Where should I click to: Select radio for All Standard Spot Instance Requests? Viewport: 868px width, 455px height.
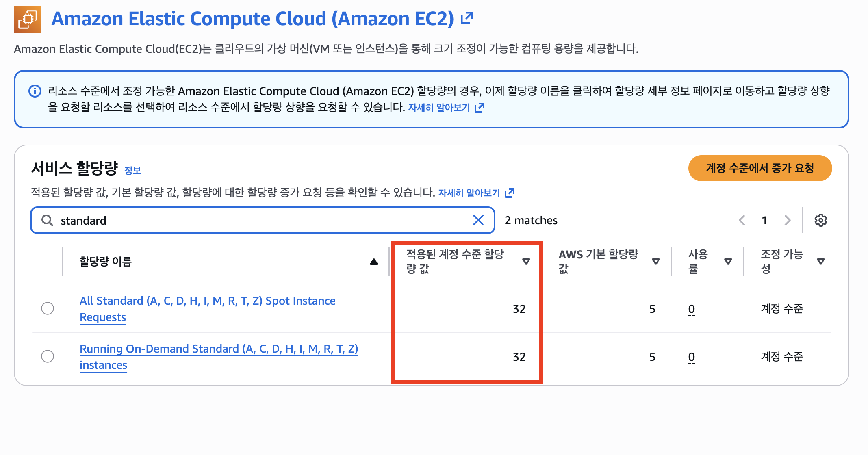click(48, 308)
